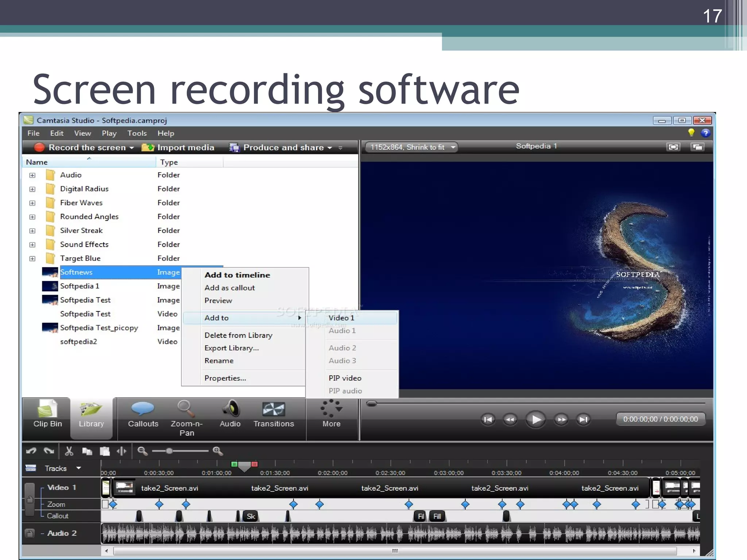
Task: Click Import media button
Action: click(x=178, y=147)
